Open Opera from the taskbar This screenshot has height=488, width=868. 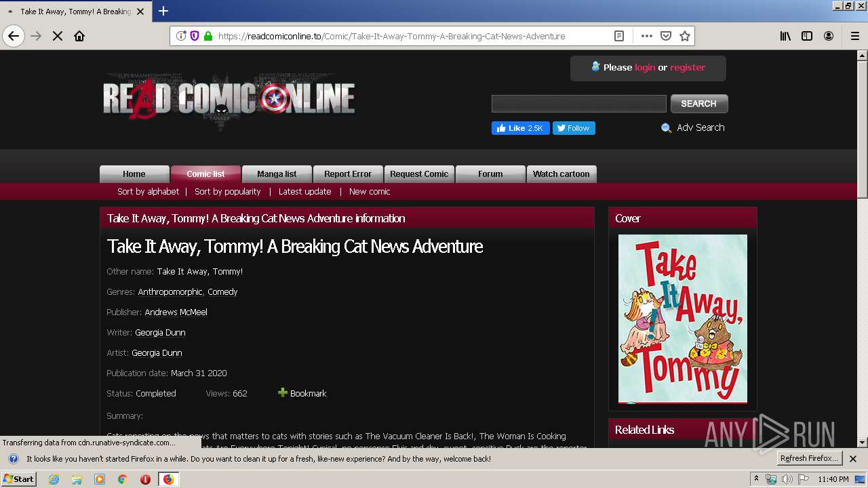(145, 479)
